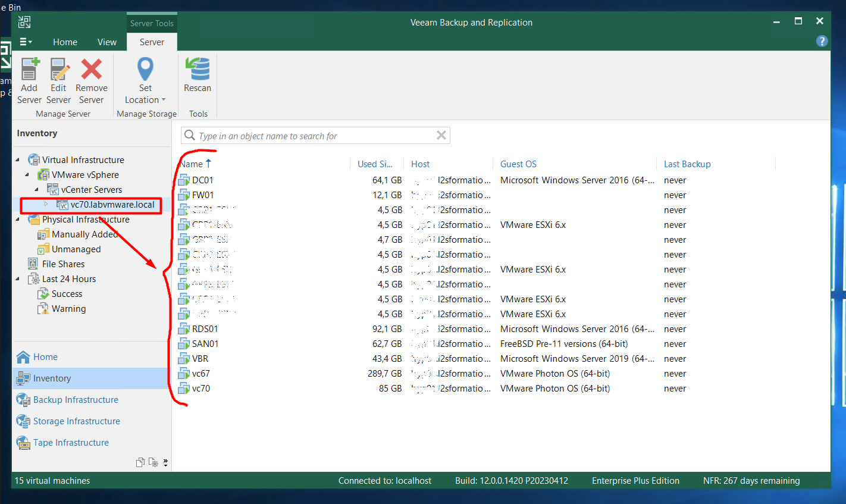Viewport: 846px width, 504px height.
Task: Open the Backup Infrastructure view
Action: pyautogui.click(x=91, y=400)
